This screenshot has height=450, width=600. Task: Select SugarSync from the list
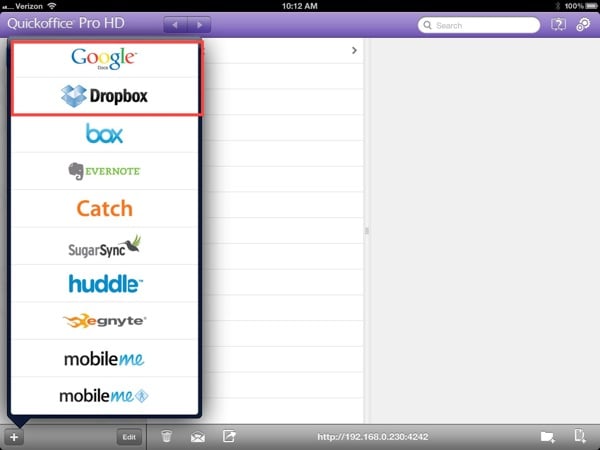point(104,246)
